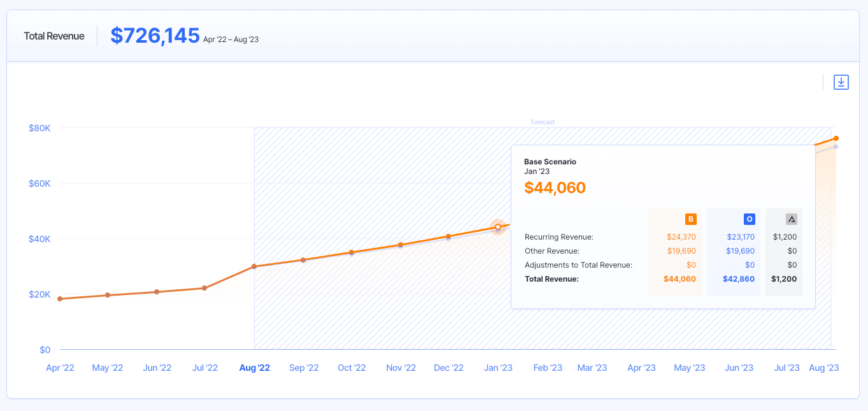868x411 pixels.
Task: Click the blue O scenario badge
Action: coord(749,219)
